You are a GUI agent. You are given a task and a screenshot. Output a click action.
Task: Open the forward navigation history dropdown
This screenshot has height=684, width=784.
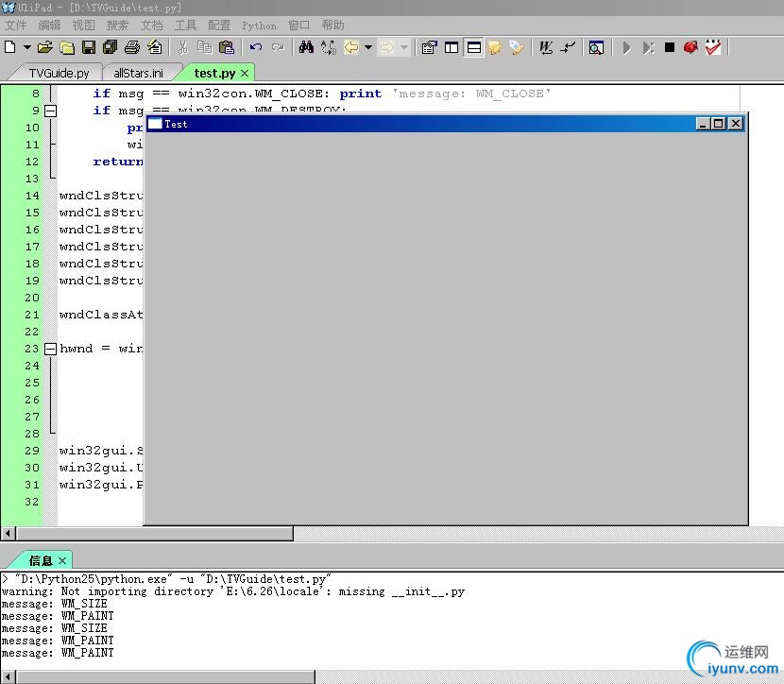coord(404,47)
